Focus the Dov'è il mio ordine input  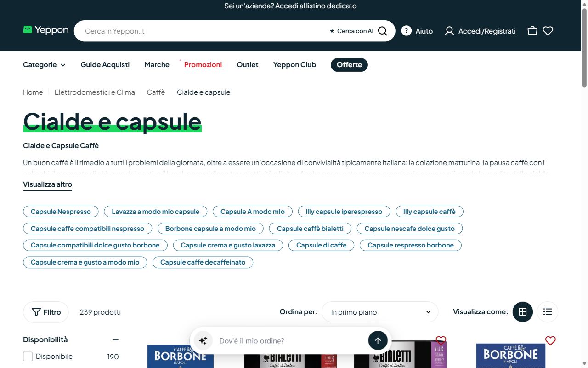(x=290, y=340)
